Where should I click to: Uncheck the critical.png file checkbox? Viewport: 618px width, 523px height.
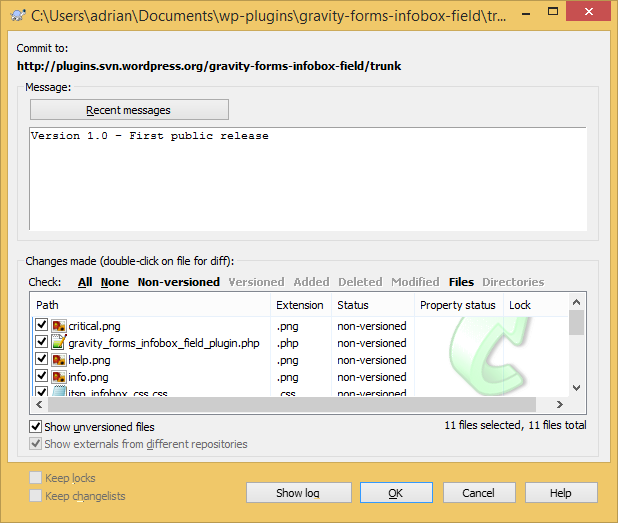click(42, 326)
